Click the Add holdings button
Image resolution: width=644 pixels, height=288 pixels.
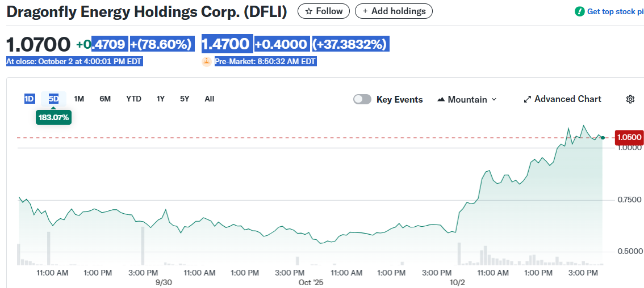click(394, 11)
